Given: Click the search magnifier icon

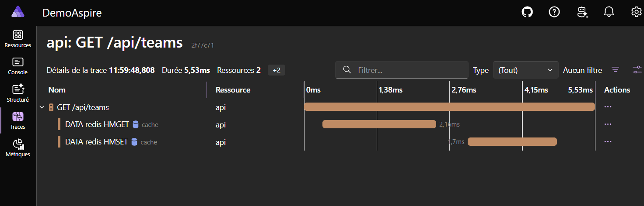Looking at the screenshot, I should [x=347, y=70].
